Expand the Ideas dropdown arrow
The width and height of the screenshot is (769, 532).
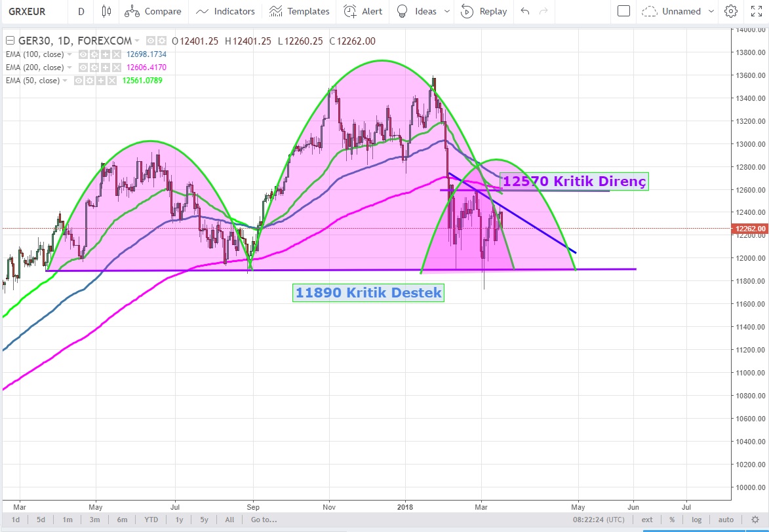pyautogui.click(x=447, y=11)
